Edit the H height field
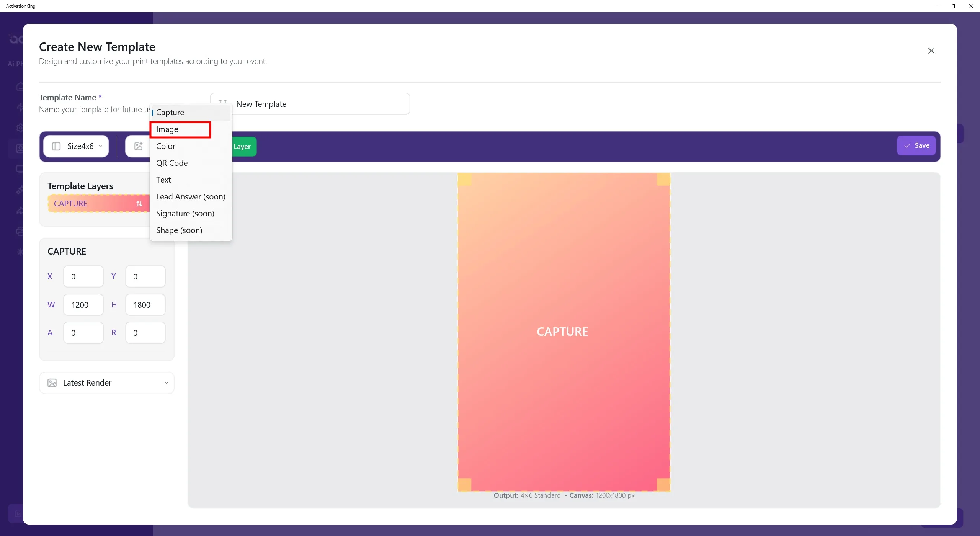This screenshot has height=536, width=980. [145, 305]
